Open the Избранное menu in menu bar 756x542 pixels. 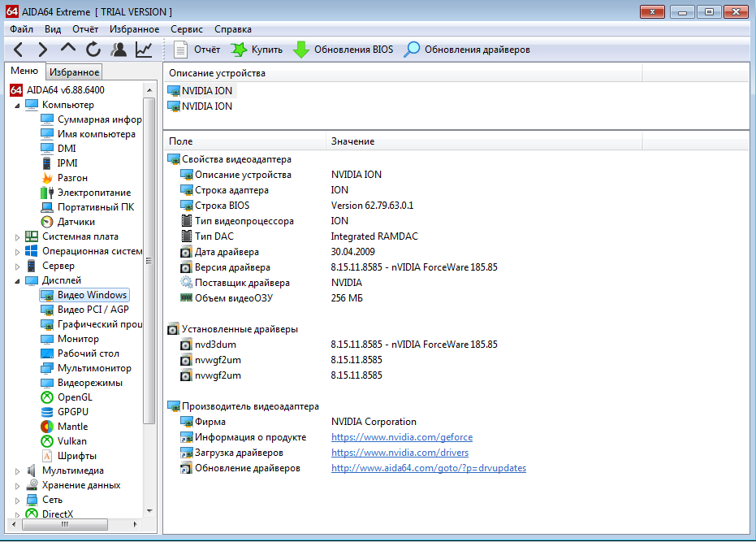(134, 29)
